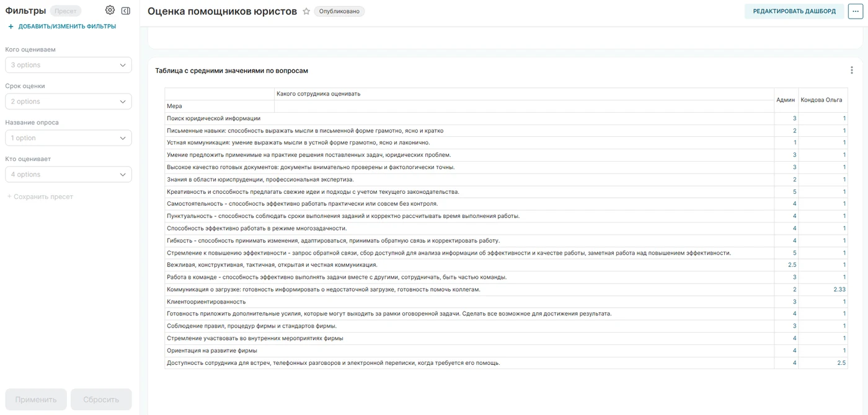Click the 'Опубликовано' status badge

(339, 11)
